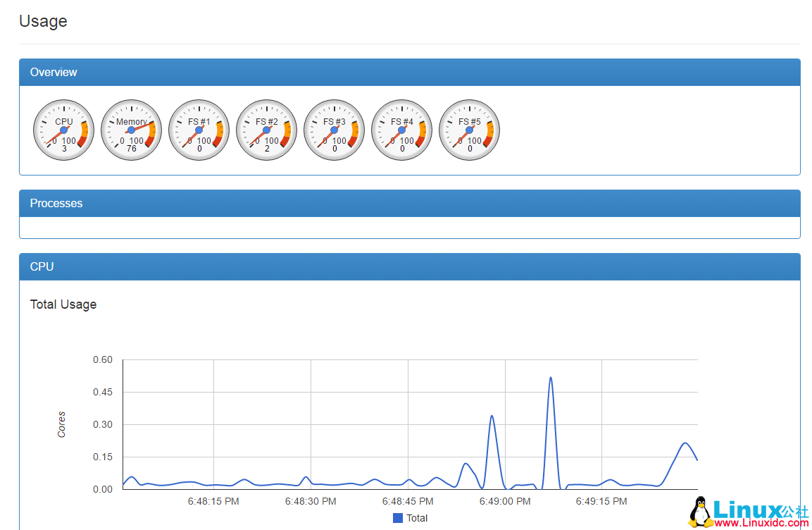Image resolution: width=812 pixels, height=530 pixels.
Task: Click the CPU usage gauge
Action: 63,130
